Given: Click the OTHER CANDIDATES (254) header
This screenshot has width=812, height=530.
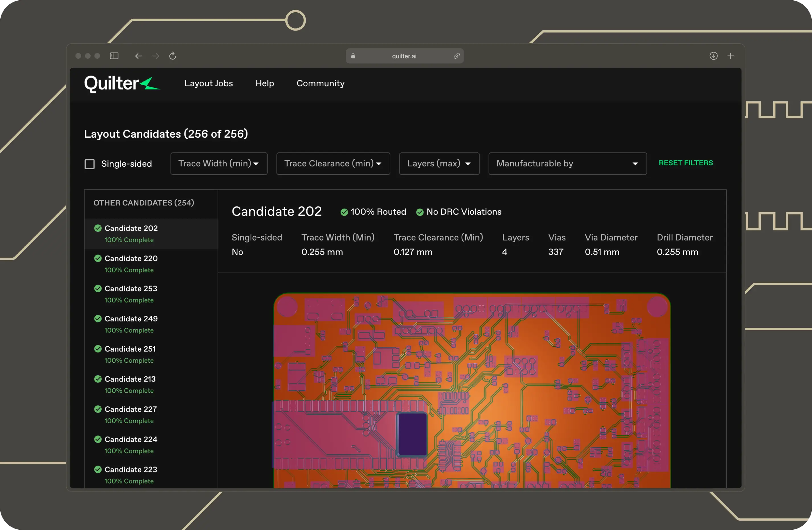Looking at the screenshot, I should 143,203.
